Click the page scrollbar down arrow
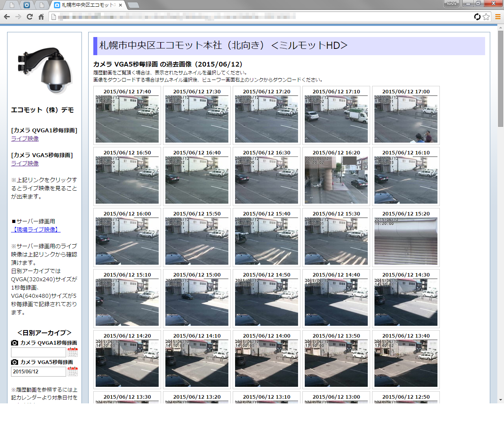This screenshot has height=427, width=504. (x=500, y=400)
